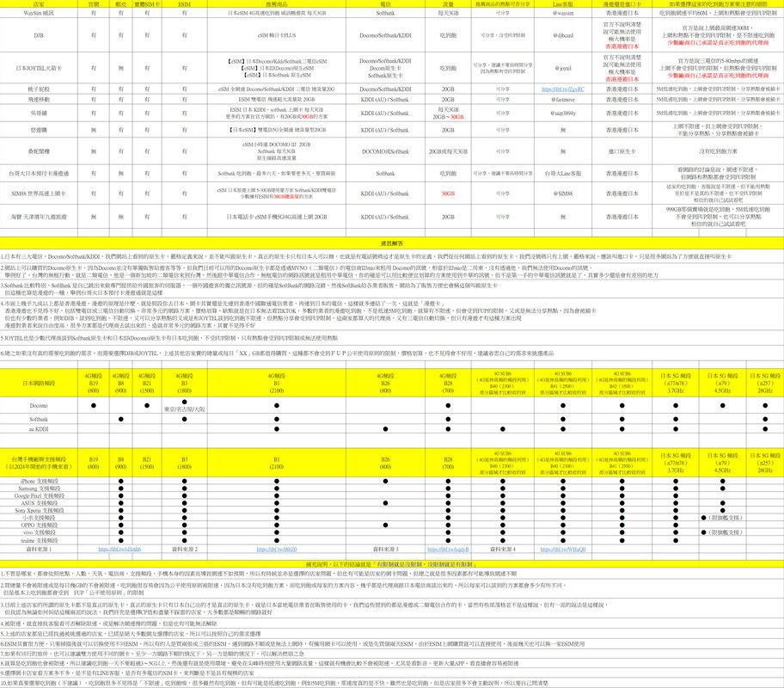Open the link next to 資料來源 1
This screenshot has height=688, width=784.
click(x=119, y=550)
